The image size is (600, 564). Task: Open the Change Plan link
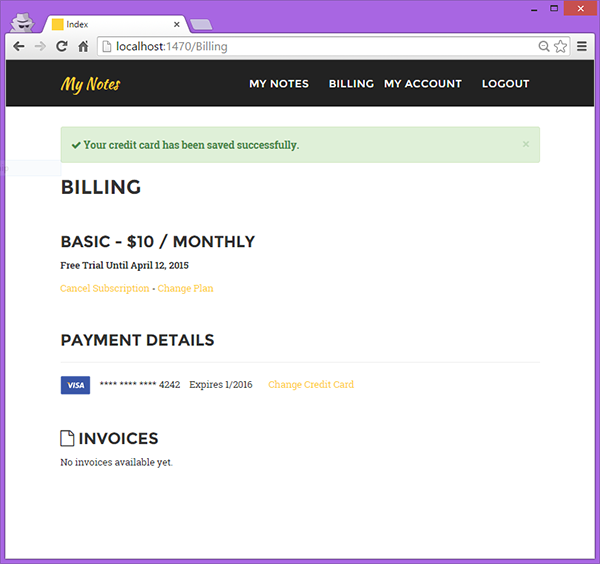tap(185, 288)
